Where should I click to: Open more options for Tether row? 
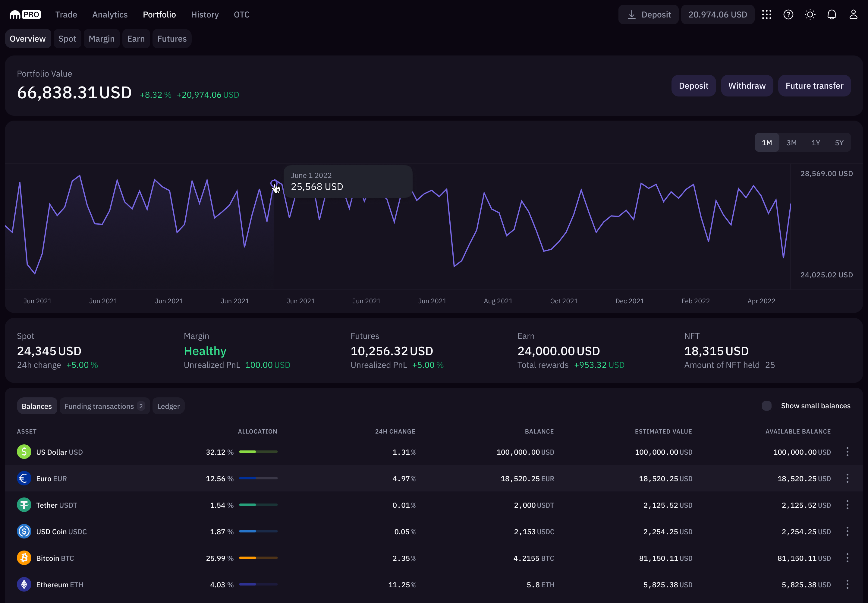pyautogui.click(x=847, y=505)
